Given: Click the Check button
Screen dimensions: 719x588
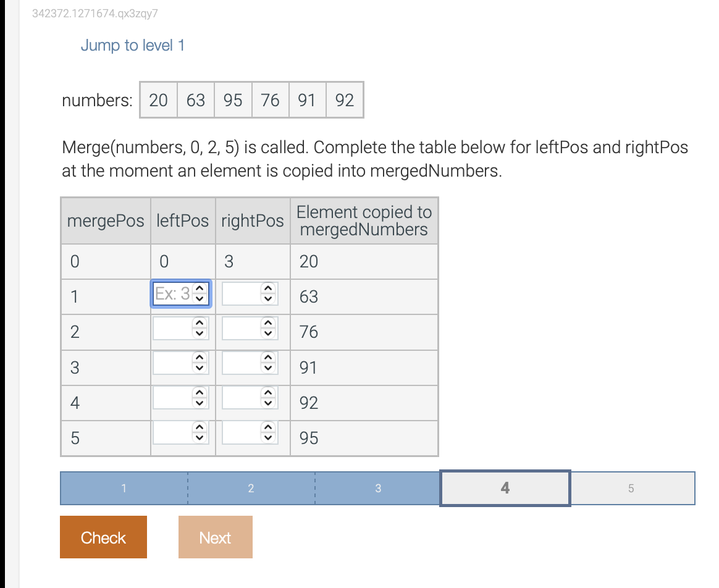Looking at the screenshot, I should [103, 537].
